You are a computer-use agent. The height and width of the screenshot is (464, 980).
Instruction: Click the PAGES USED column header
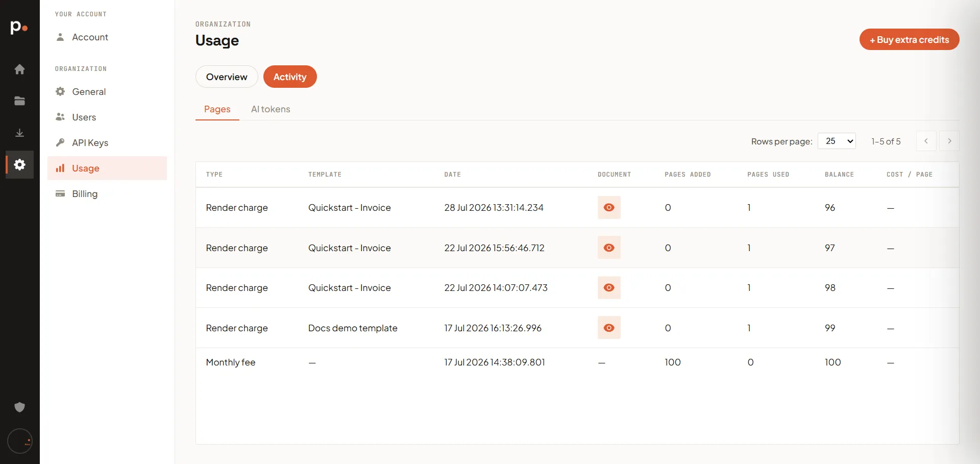click(x=768, y=175)
